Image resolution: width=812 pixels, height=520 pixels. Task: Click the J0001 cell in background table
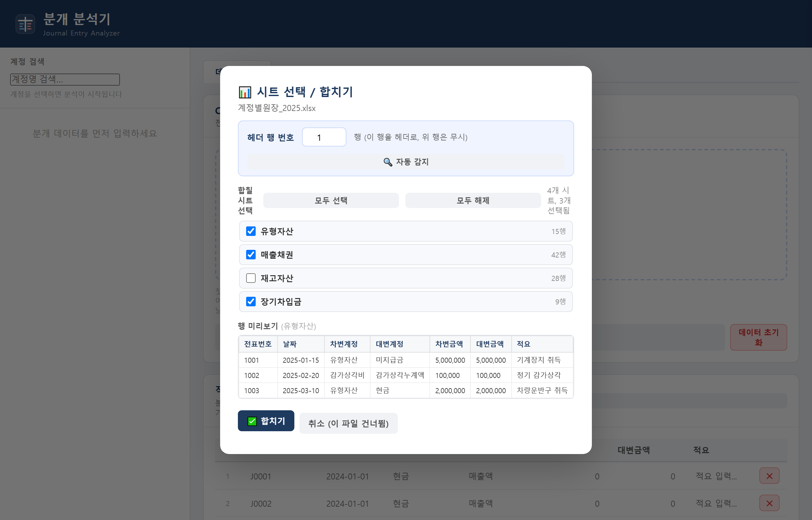pos(261,477)
